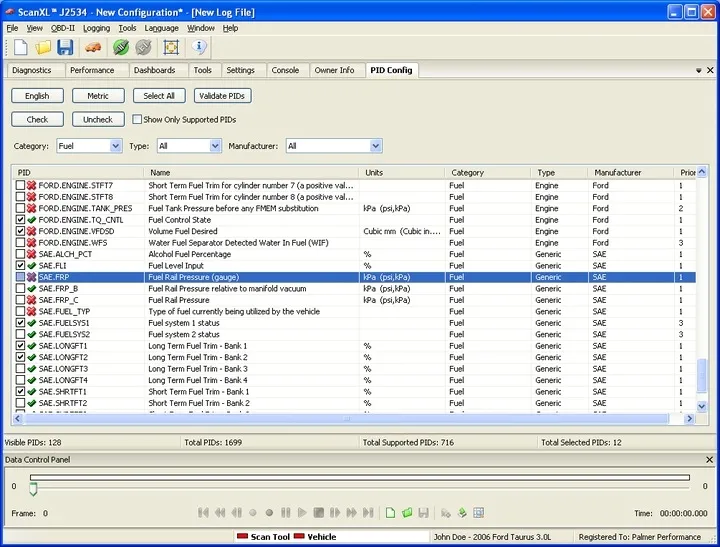This screenshot has height=547, width=720.
Task: Click the Units column header
Action: pos(374,172)
